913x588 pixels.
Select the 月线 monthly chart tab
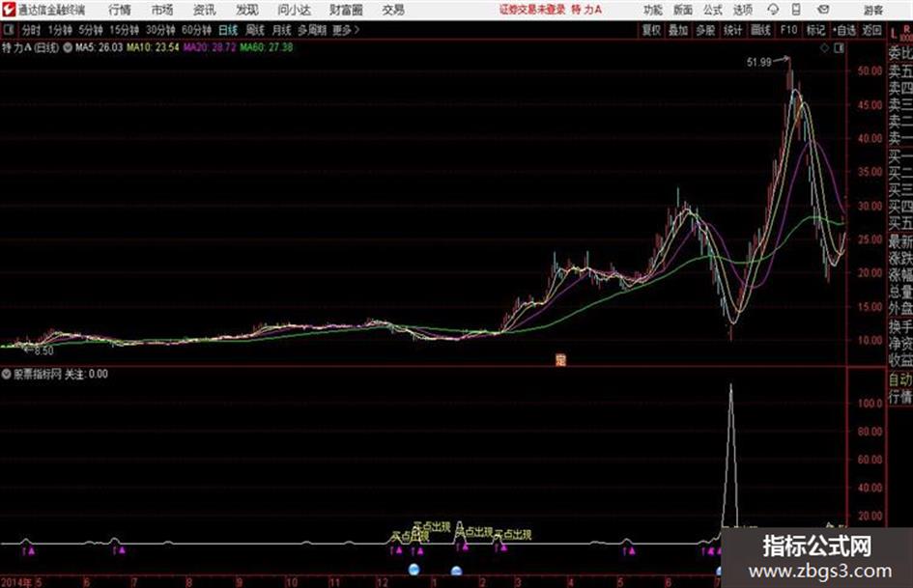point(282,30)
